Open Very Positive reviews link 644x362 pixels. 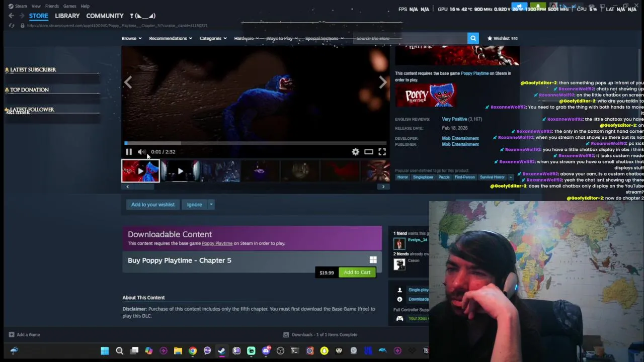coord(454,119)
